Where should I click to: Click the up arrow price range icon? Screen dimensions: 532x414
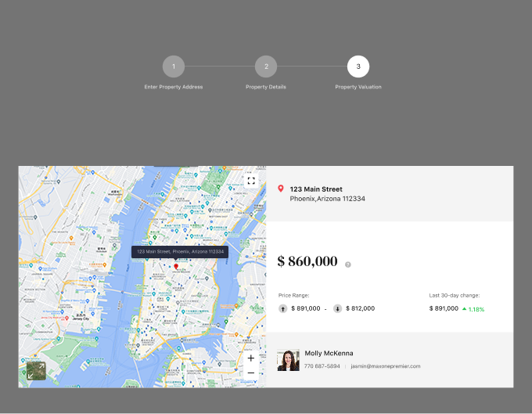click(282, 308)
